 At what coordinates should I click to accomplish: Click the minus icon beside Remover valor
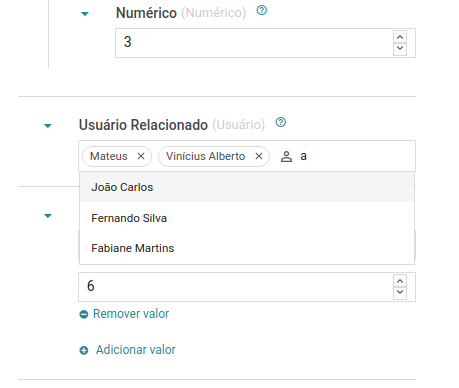(84, 314)
